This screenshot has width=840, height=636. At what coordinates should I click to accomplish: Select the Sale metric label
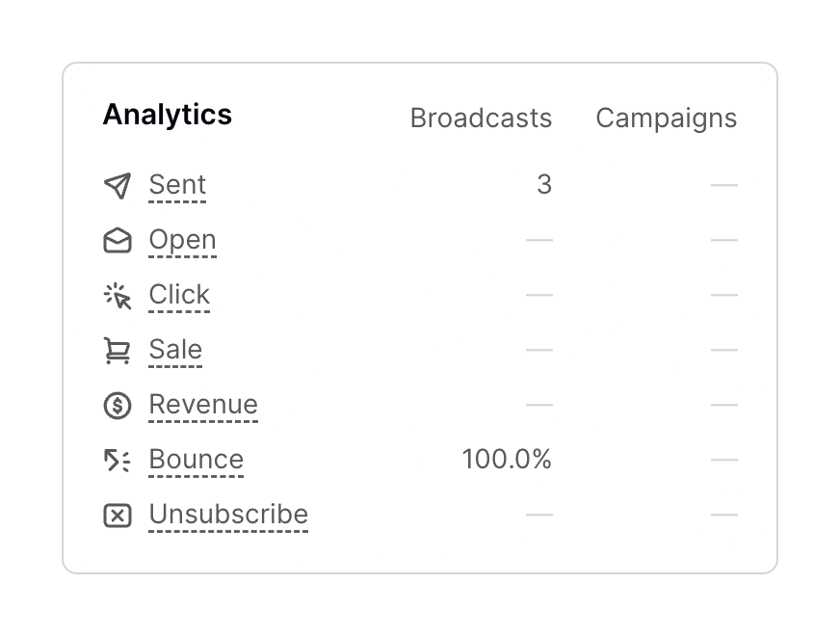point(175,350)
